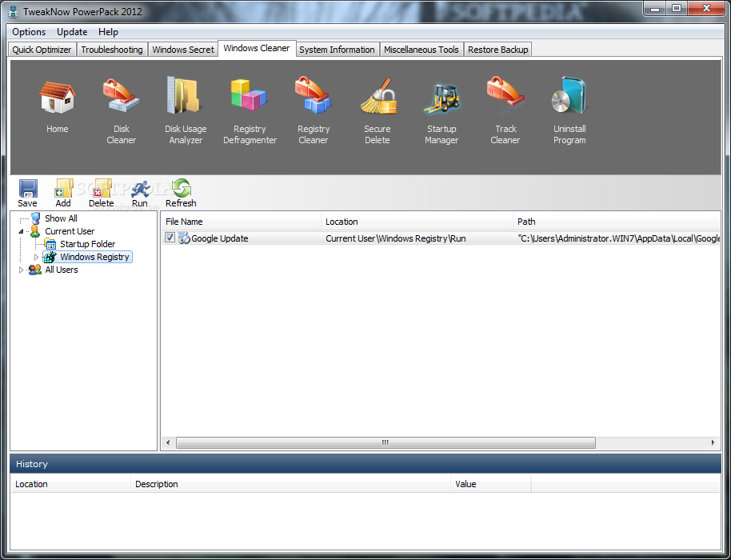The width and height of the screenshot is (731, 560).
Task: Switch to Miscellaneous Tools tab
Action: click(x=421, y=50)
